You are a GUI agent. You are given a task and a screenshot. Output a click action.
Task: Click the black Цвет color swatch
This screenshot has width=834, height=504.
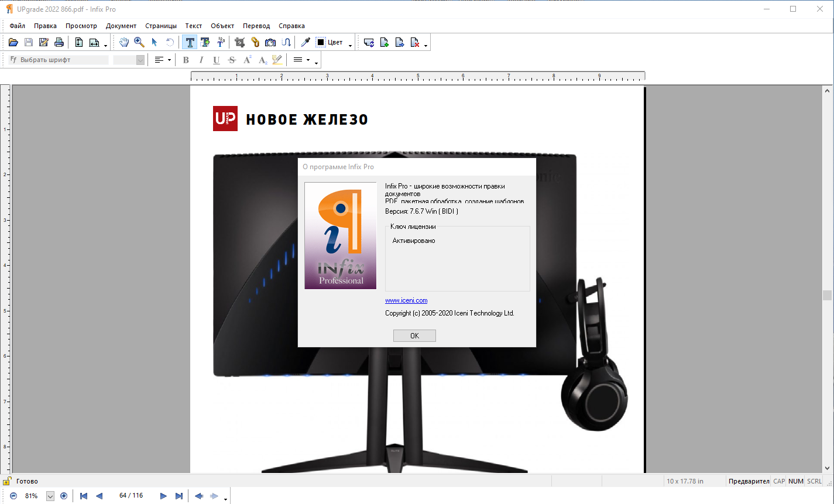click(321, 42)
